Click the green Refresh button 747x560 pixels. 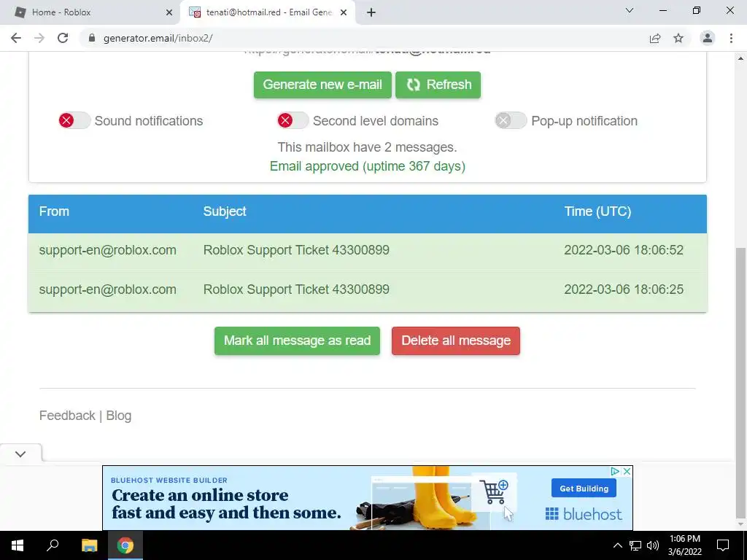pos(438,85)
